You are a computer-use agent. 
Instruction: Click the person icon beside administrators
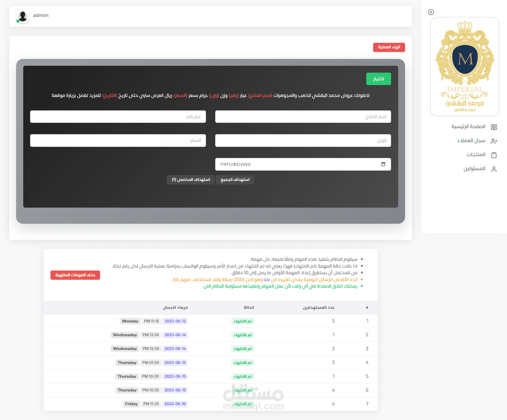point(494,169)
